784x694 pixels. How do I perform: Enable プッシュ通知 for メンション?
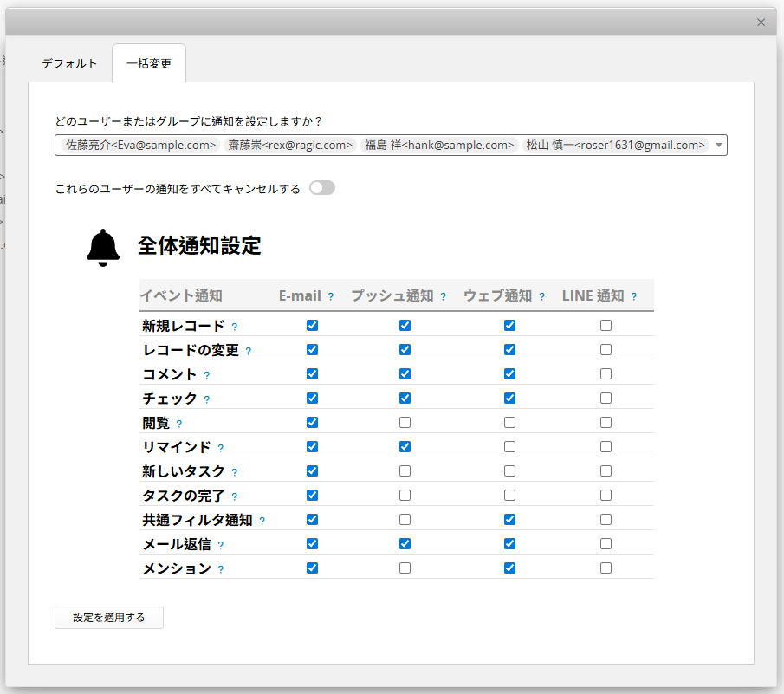(x=405, y=568)
